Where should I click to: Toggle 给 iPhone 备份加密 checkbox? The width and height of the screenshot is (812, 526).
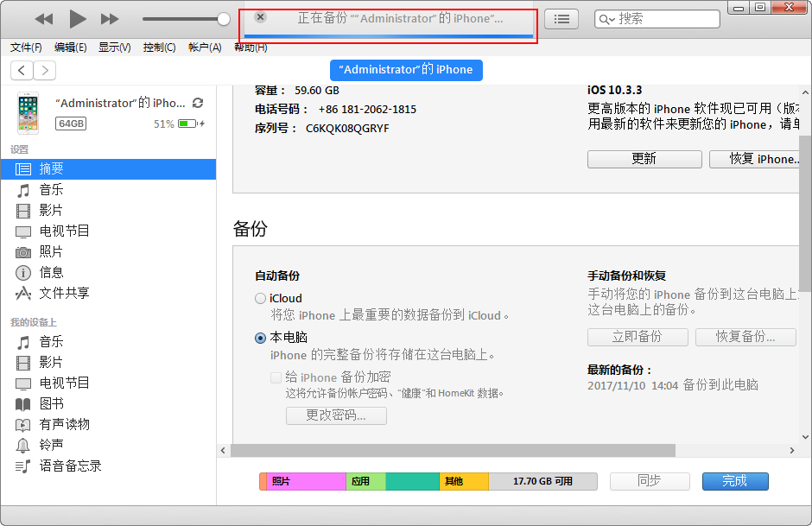[x=276, y=377]
